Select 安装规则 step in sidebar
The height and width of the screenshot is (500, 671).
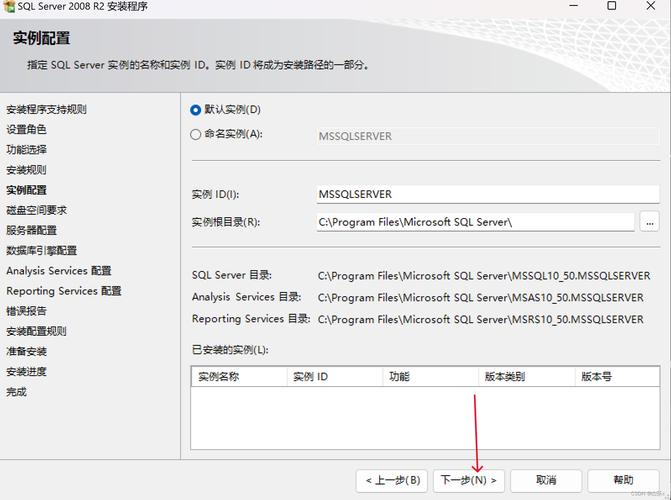coord(26,170)
